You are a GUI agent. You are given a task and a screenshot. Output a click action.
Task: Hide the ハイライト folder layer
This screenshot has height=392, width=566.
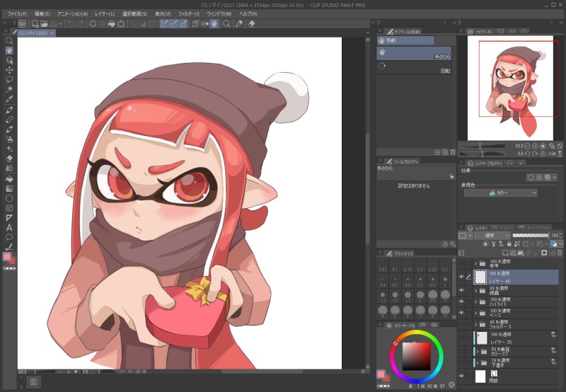461,301
